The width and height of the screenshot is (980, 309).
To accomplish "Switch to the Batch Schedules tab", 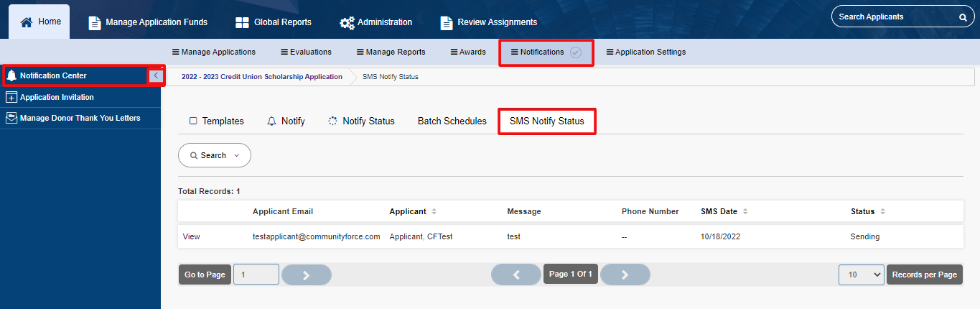I will click(x=452, y=121).
